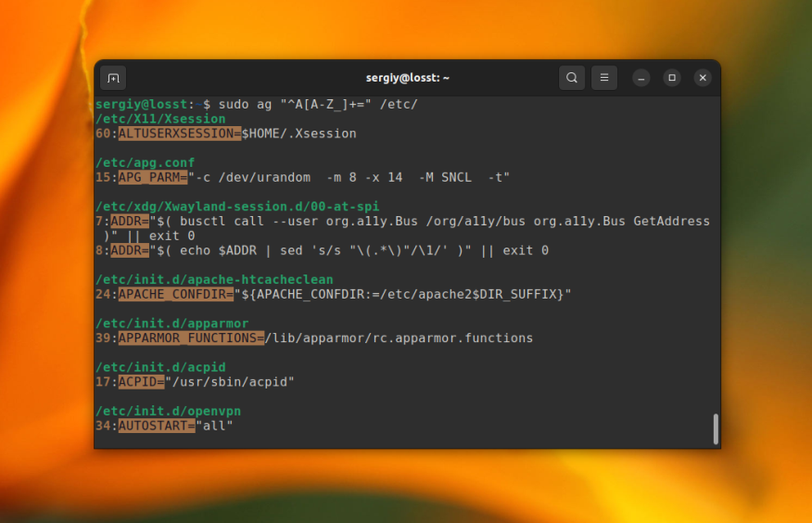
Task: Click the /etc/init.d/openvpn file path
Action: tap(168, 411)
